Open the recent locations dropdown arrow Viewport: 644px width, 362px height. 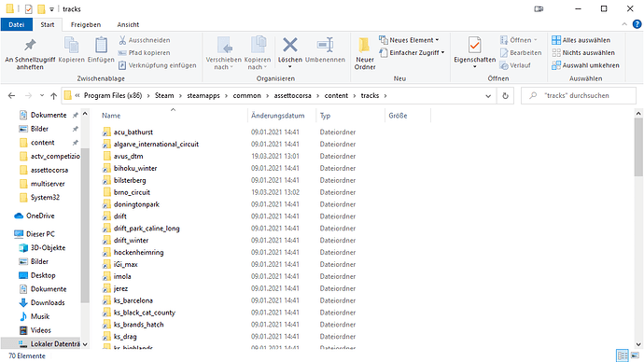point(42,95)
